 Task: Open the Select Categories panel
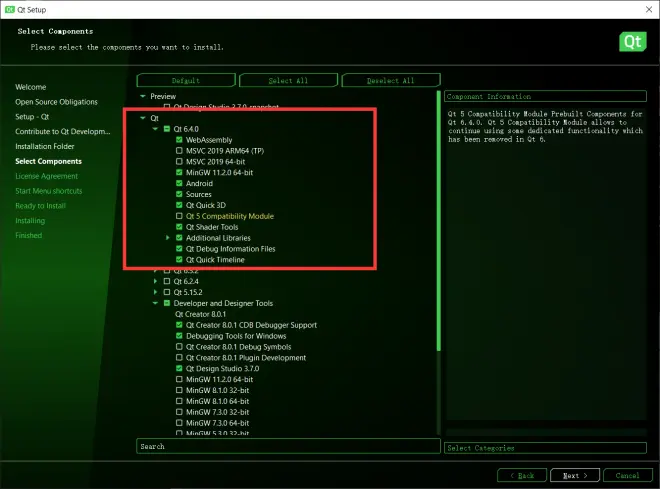pos(545,448)
